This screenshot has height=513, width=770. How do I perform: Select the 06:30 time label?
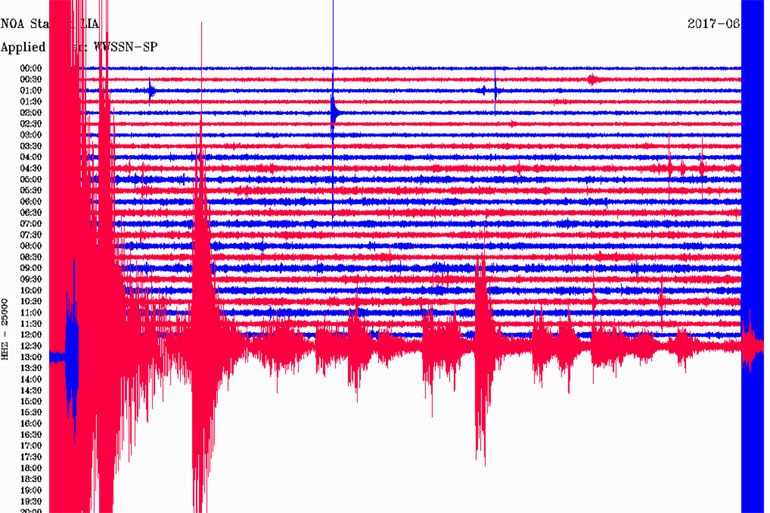[x=30, y=212]
